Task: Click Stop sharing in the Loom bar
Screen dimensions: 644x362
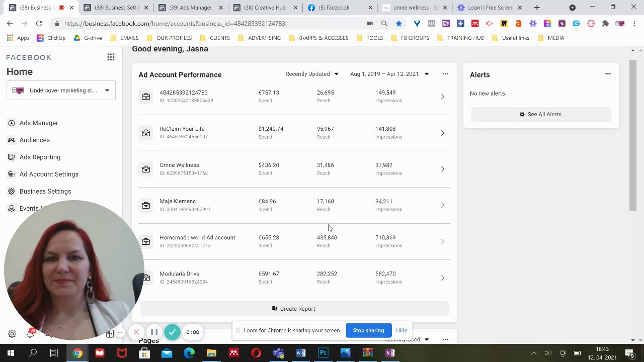Action: 368,330
